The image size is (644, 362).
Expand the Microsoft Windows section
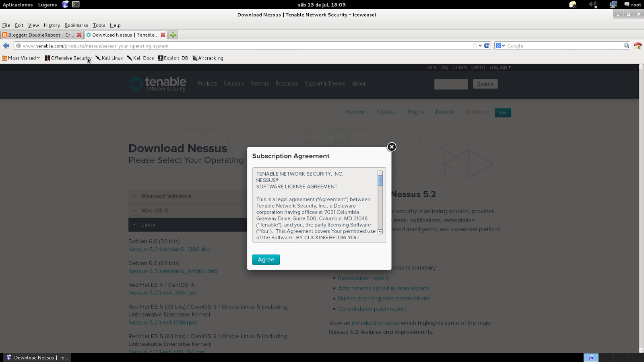tap(188, 196)
